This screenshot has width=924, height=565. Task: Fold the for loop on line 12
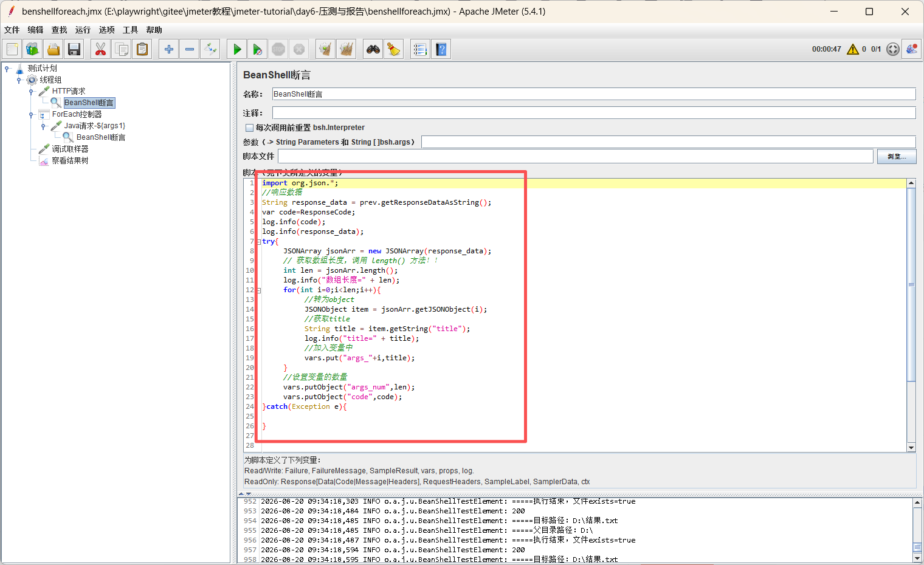[x=258, y=290]
